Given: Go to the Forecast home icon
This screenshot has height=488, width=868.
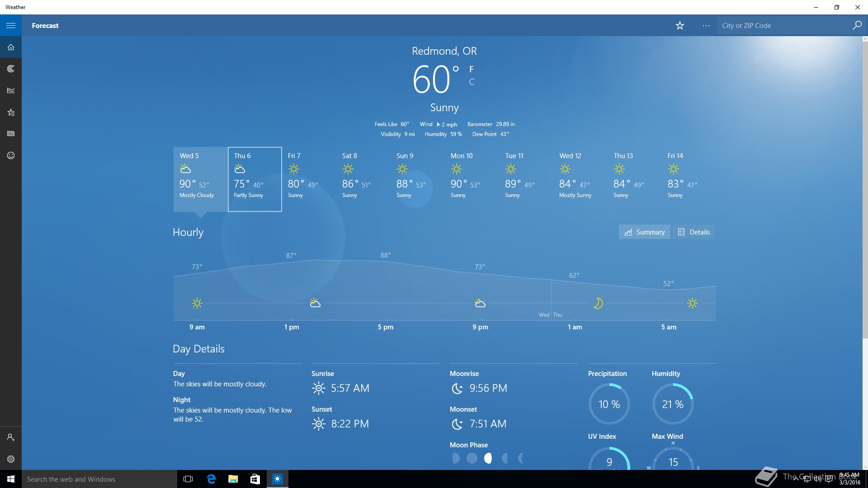Looking at the screenshot, I should [11, 47].
